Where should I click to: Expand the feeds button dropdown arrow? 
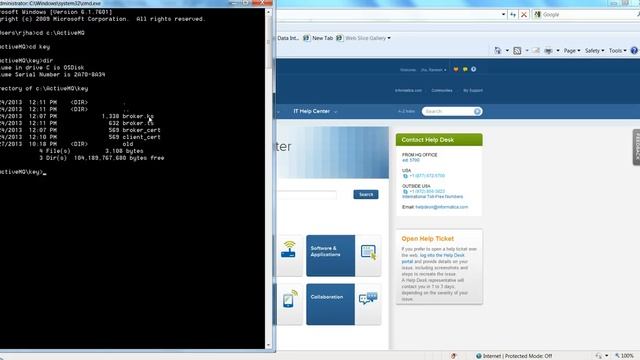point(527,51)
